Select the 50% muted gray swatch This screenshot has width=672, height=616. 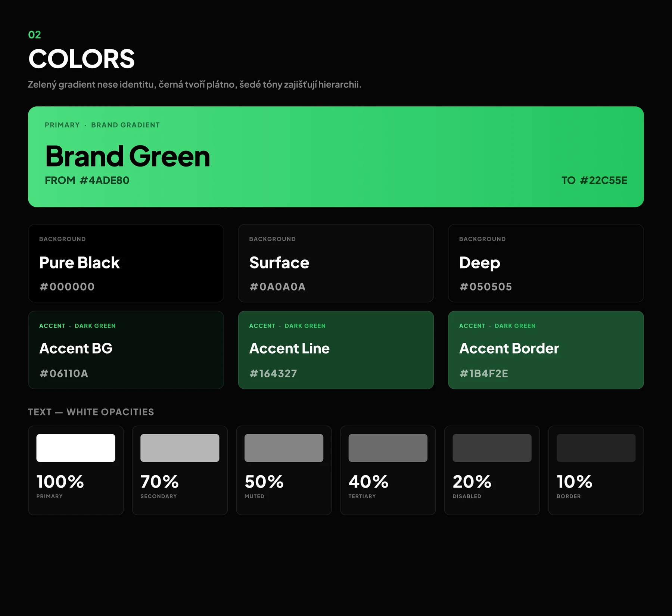pyautogui.click(x=284, y=448)
